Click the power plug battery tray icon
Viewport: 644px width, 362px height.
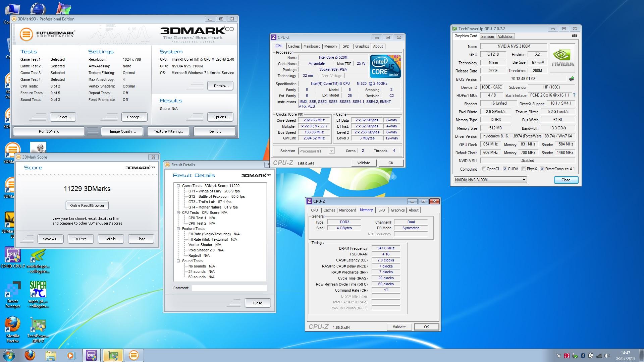(591, 356)
